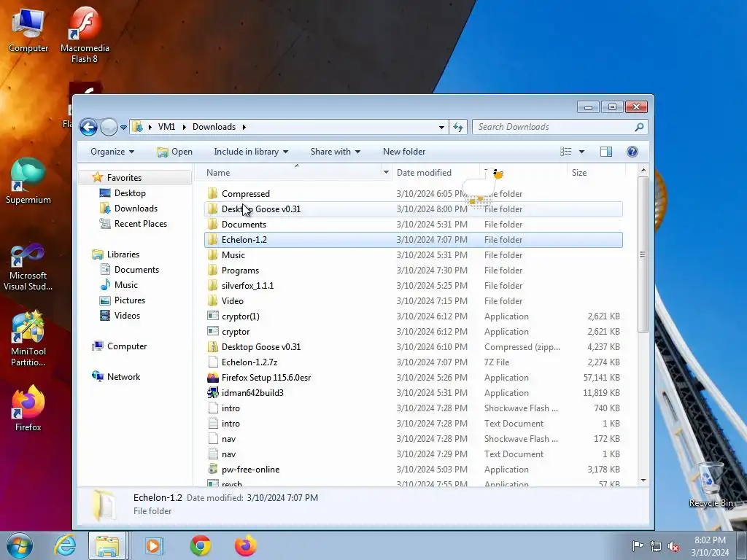747x560 pixels.
Task: Open the Computer desktop icon
Action: pyautogui.click(x=28, y=29)
